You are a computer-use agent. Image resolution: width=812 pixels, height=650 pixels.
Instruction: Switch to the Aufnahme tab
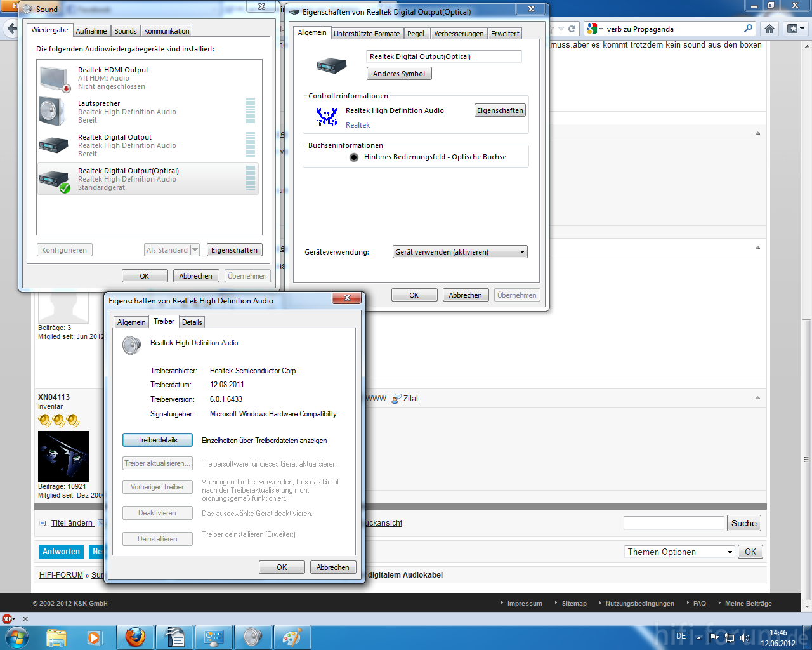[91, 31]
